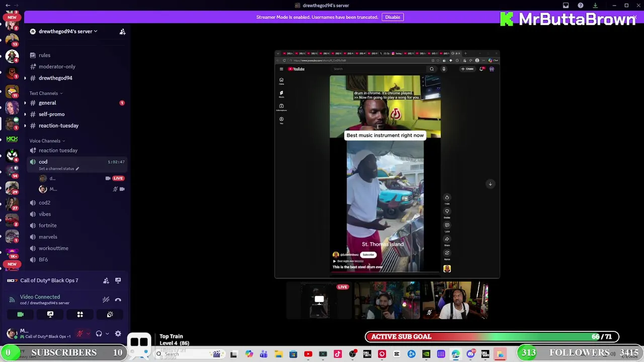Image resolution: width=644 pixels, height=362 pixels.
Task: Collapse the Voice Channels category
Action: 47,141
